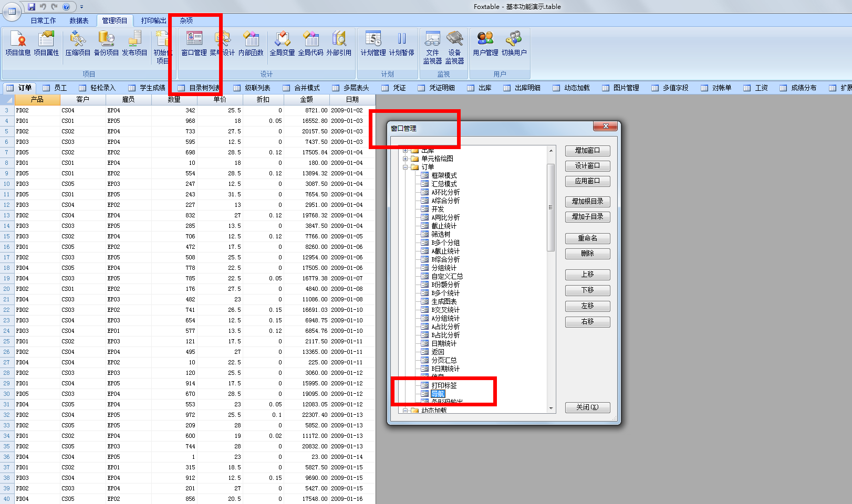Click scroll-up arrow of the window tree
Screen dimensions: 852x504
(551, 151)
